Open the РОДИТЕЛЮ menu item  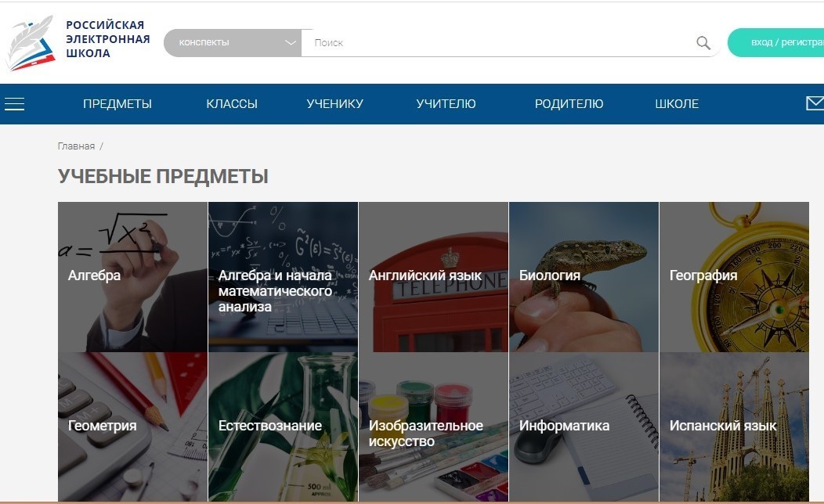569,104
